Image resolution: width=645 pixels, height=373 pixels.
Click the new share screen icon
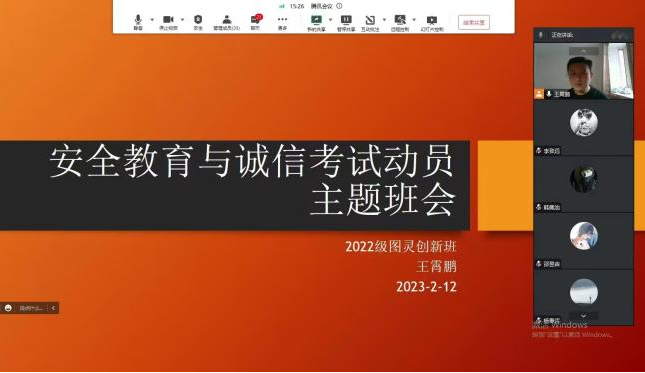[x=316, y=23]
